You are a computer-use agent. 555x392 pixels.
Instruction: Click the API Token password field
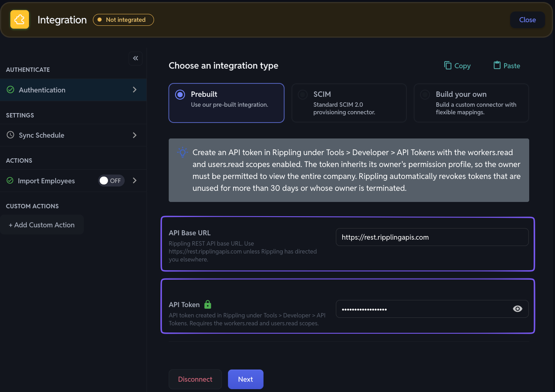point(432,309)
